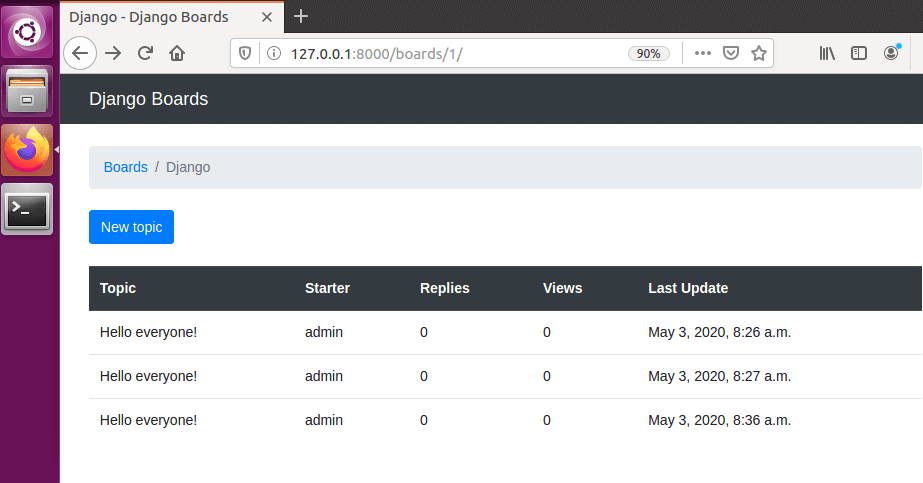Click the Topic column header
Viewport: 923px width, 483px height.
(x=118, y=288)
